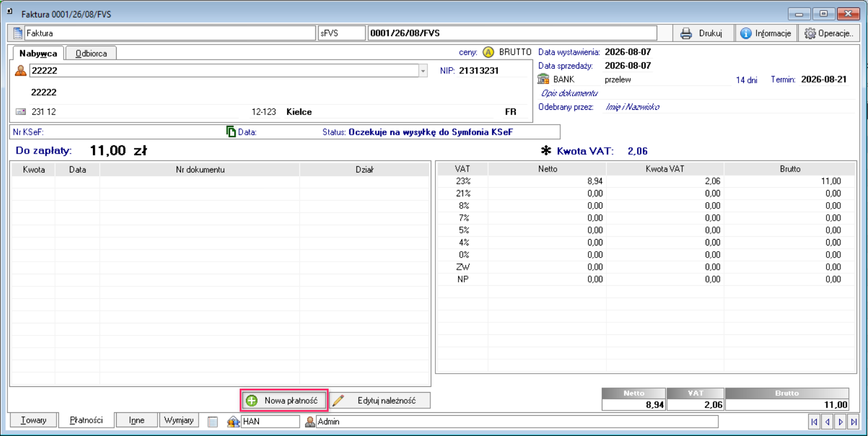Image resolution: width=868 pixels, height=436 pixels.
Task: Click the Brutto column header in VAT table
Action: coord(789,169)
